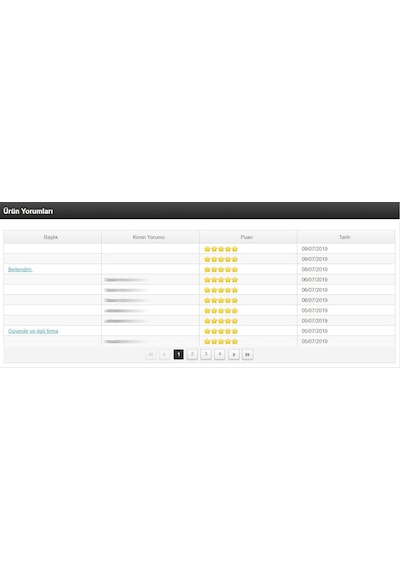Click star rating of "Güvenilir ve ilgili firma" row
This screenshot has width=400, height=570.
point(221,331)
